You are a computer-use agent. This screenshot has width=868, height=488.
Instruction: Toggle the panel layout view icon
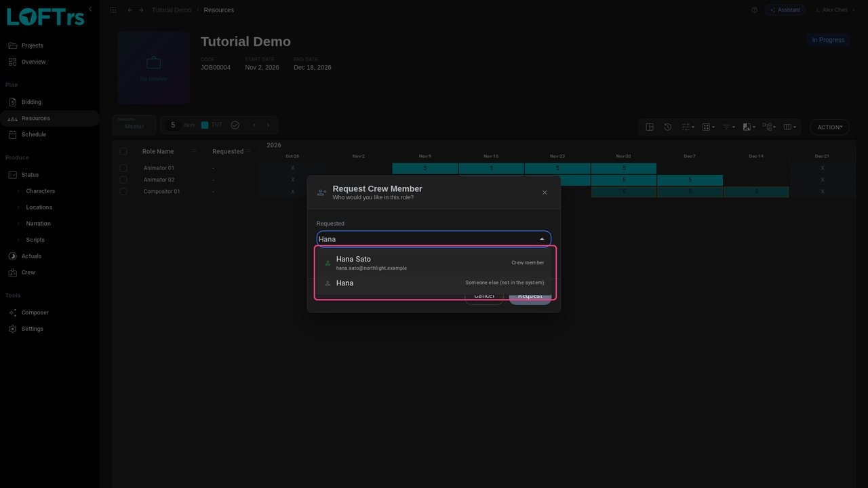650,127
